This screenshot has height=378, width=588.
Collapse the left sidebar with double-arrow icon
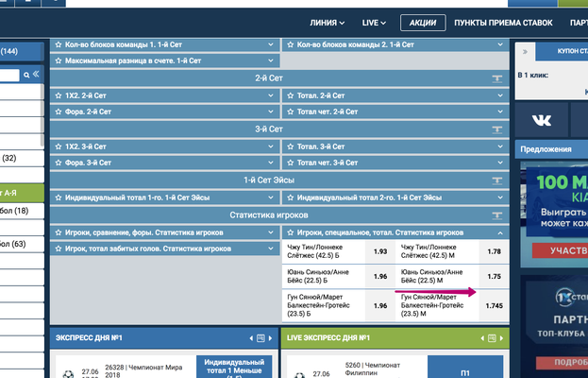coord(35,75)
